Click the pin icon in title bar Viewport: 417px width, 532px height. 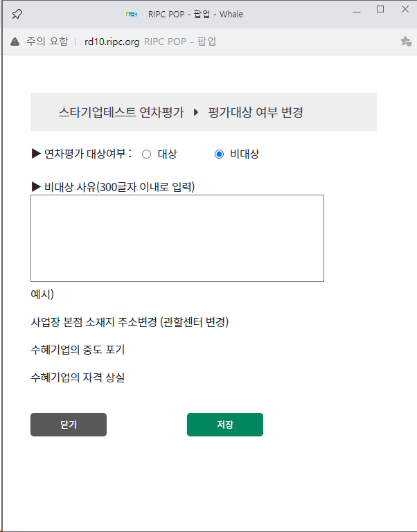point(17,14)
